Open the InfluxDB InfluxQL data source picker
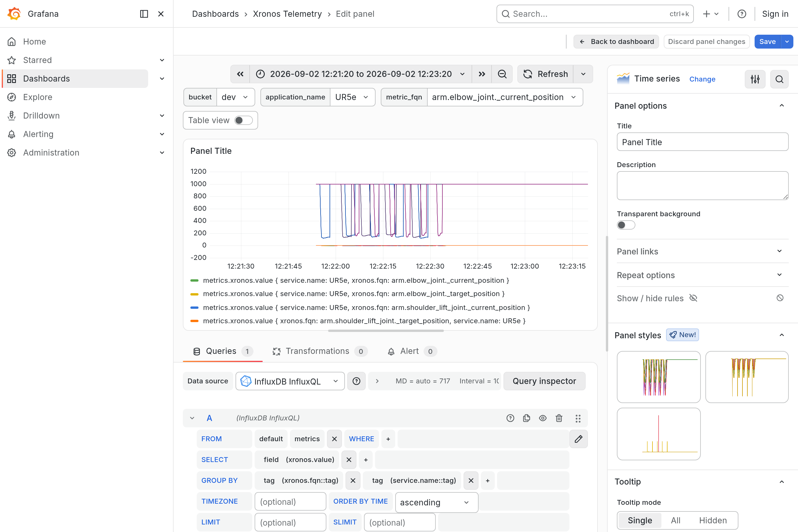Screen dimensions: 798x532 pyautogui.click(x=290, y=381)
